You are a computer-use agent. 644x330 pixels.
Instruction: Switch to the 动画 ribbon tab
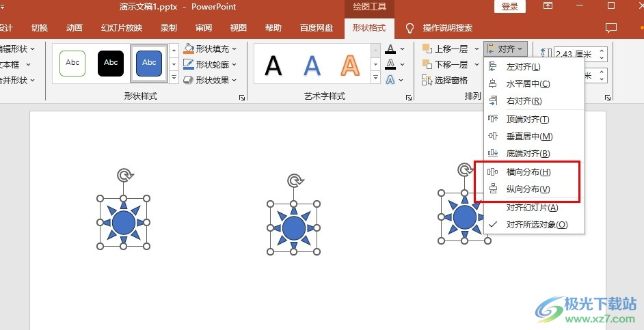(x=75, y=28)
